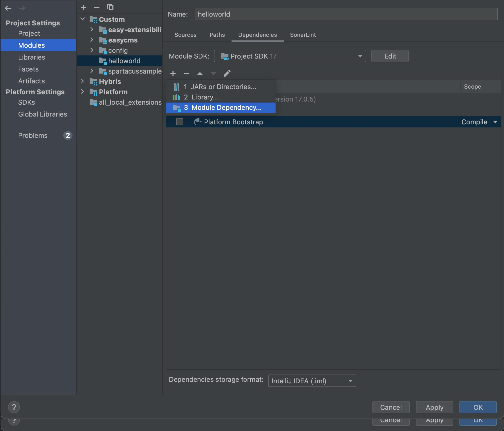Click the add dependency plus icon
Screen dimensions: 504x431
pyautogui.click(x=173, y=74)
